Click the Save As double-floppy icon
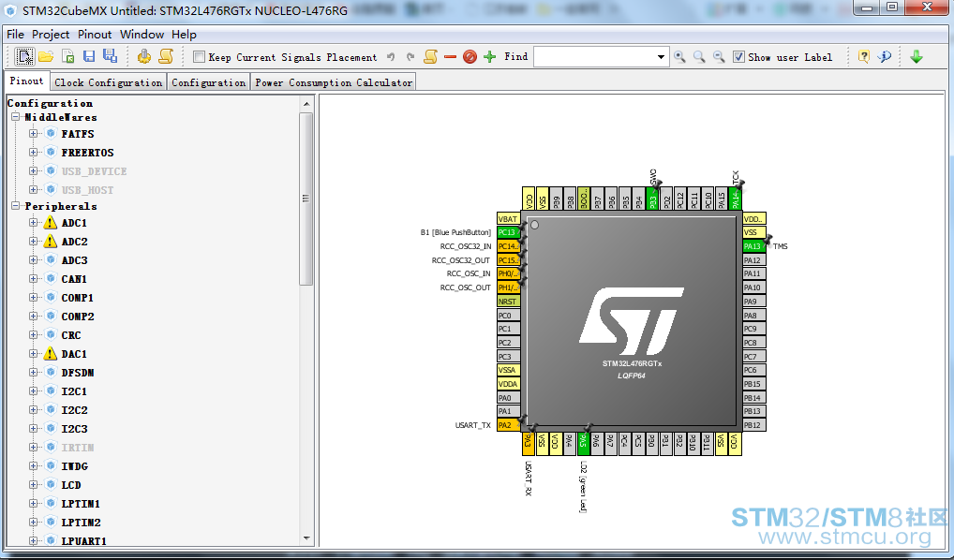Screen dimensions: 954x560 (x=111, y=56)
